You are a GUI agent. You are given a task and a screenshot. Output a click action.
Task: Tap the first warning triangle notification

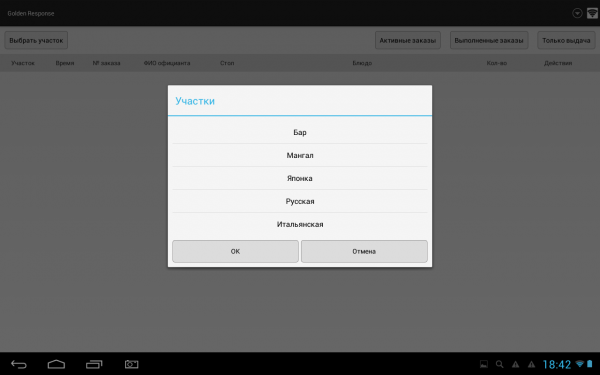coord(515,364)
